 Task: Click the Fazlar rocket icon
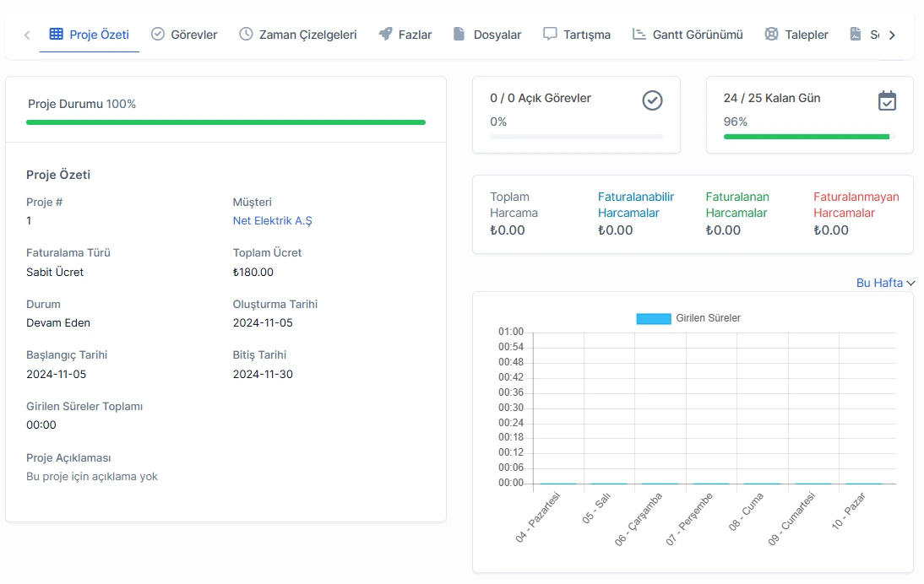tap(385, 34)
